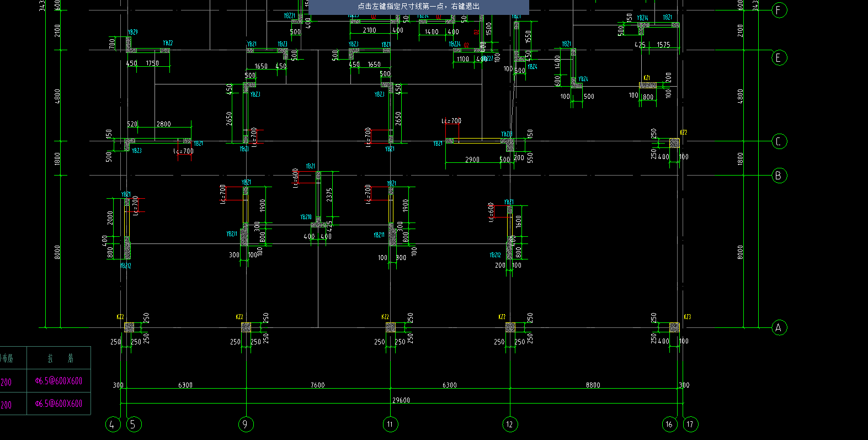Select the 520 dimension text
This screenshot has width=868, height=440.
coord(132,124)
